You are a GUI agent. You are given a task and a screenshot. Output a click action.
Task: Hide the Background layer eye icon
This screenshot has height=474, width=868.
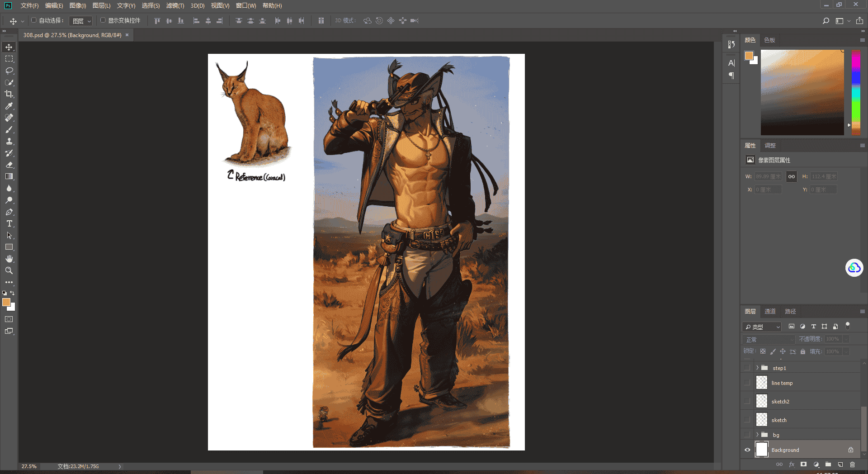click(747, 450)
